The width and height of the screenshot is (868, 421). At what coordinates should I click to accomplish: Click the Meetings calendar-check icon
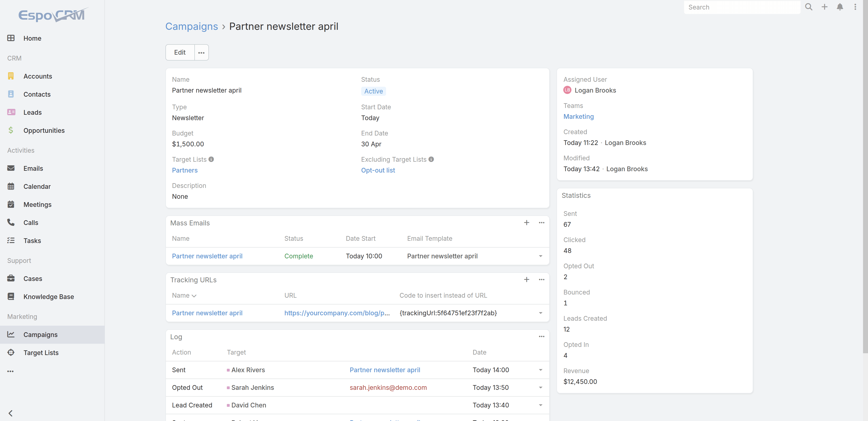[x=11, y=204]
